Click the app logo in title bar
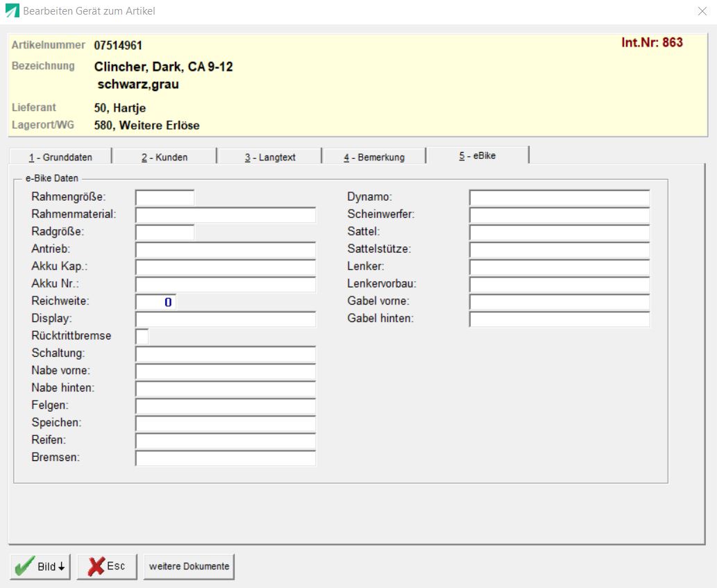The width and height of the screenshot is (717, 588). (x=12, y=11)
